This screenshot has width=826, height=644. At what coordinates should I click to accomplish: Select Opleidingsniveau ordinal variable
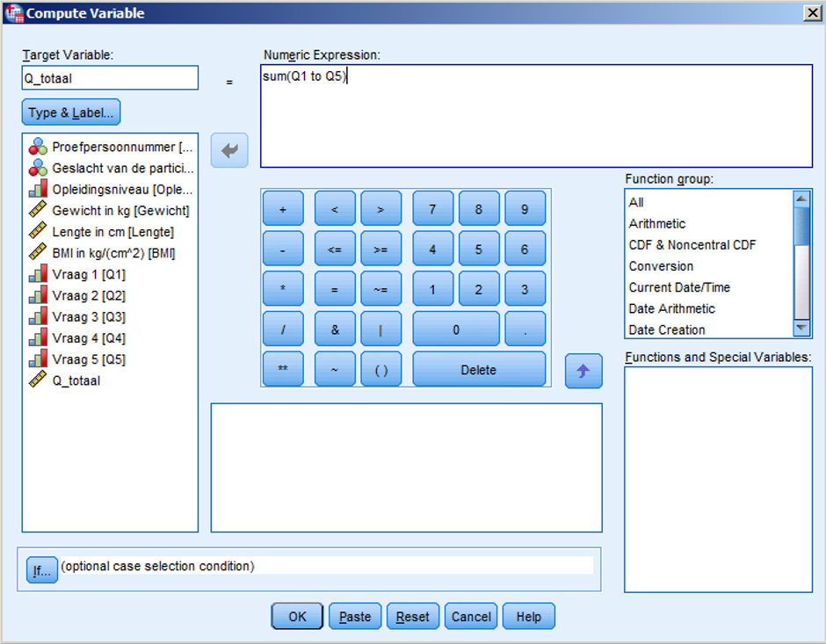click(121, 190)
